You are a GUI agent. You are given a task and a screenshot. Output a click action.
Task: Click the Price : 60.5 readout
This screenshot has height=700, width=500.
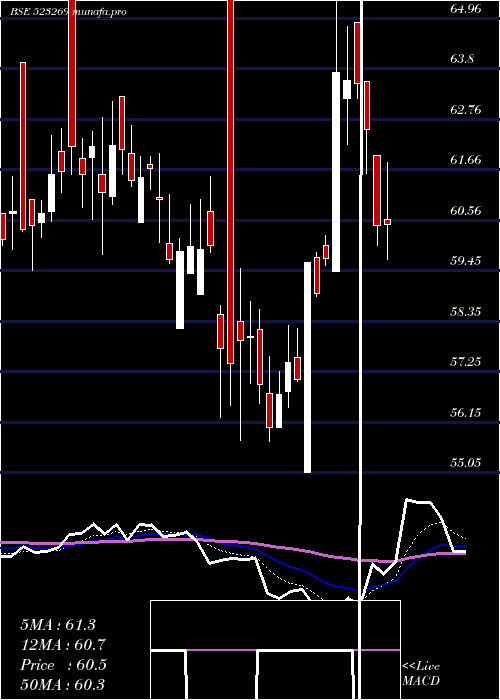point(63,665)
